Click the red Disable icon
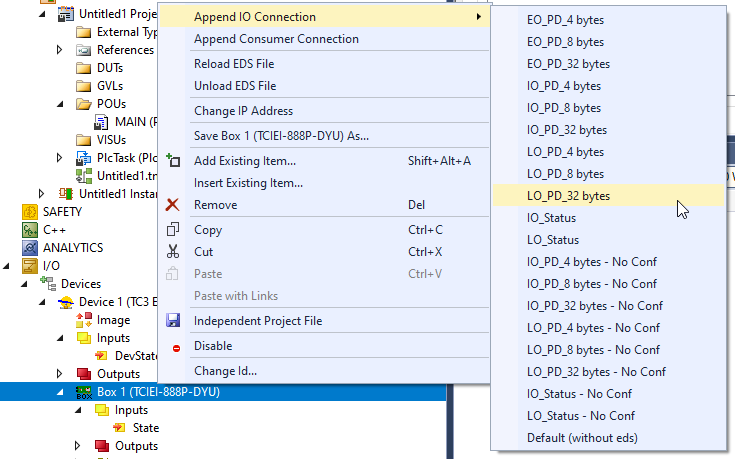This screenshot has height=459, width=735. pyautogui.click(x=176, y=348)
